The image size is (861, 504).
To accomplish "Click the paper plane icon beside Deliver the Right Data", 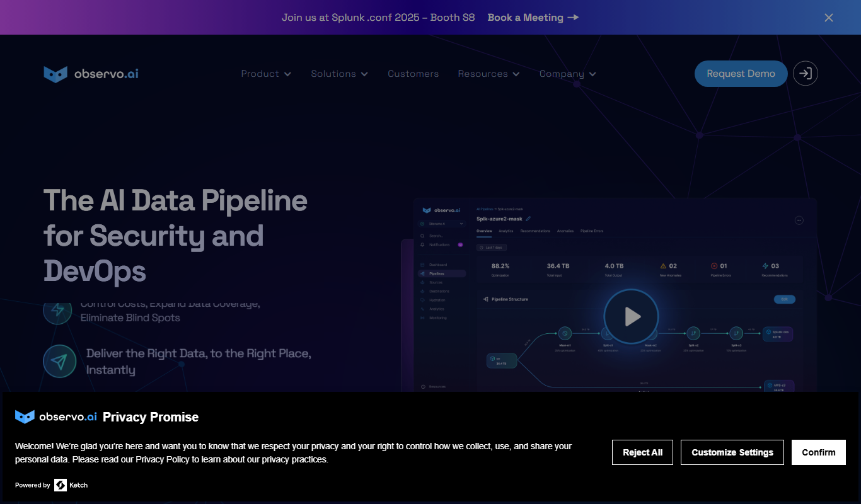I will point(59,362).
